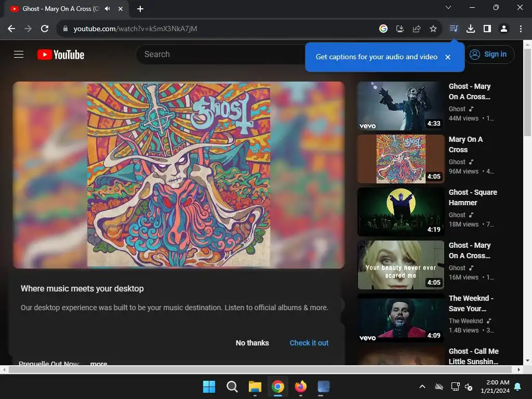Open tab search chevron in title bar
Screen dimensions: 532x399
pyautogui.click(x=448, y=7)
